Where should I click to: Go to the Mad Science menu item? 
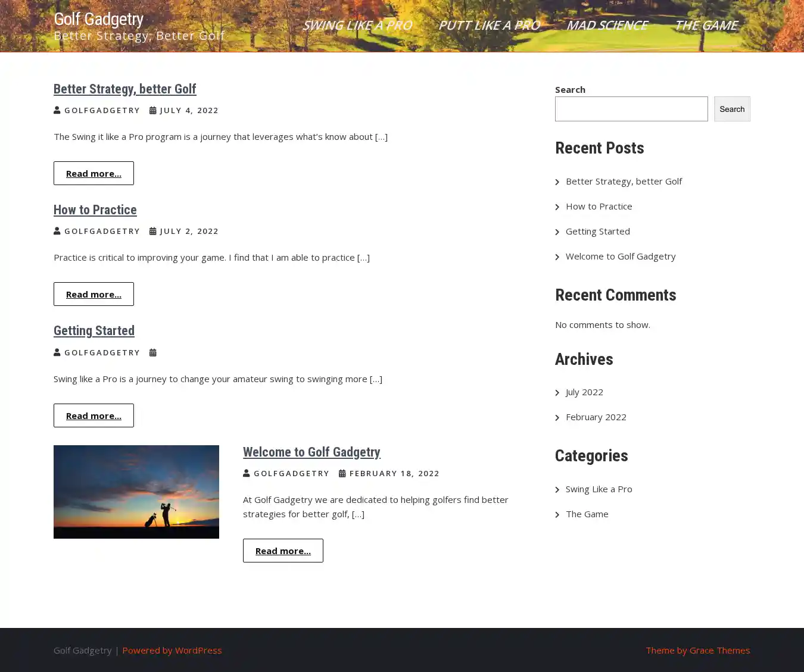click(x=606, y=25)
